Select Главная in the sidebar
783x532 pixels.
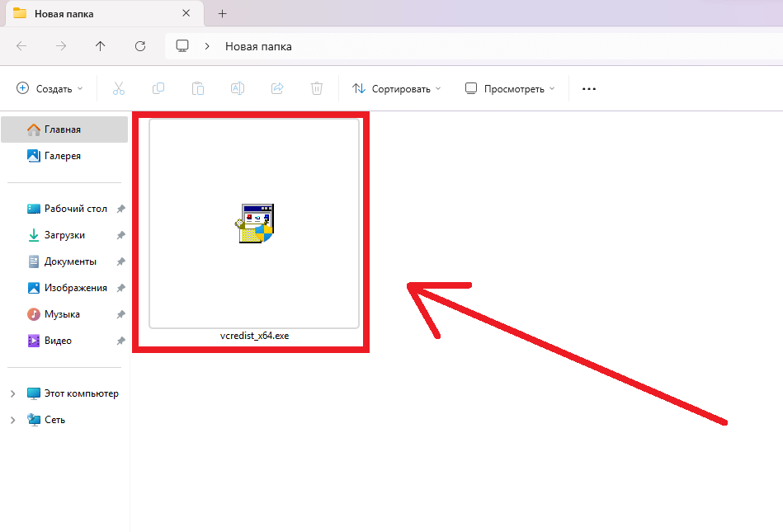coord(64,129)
